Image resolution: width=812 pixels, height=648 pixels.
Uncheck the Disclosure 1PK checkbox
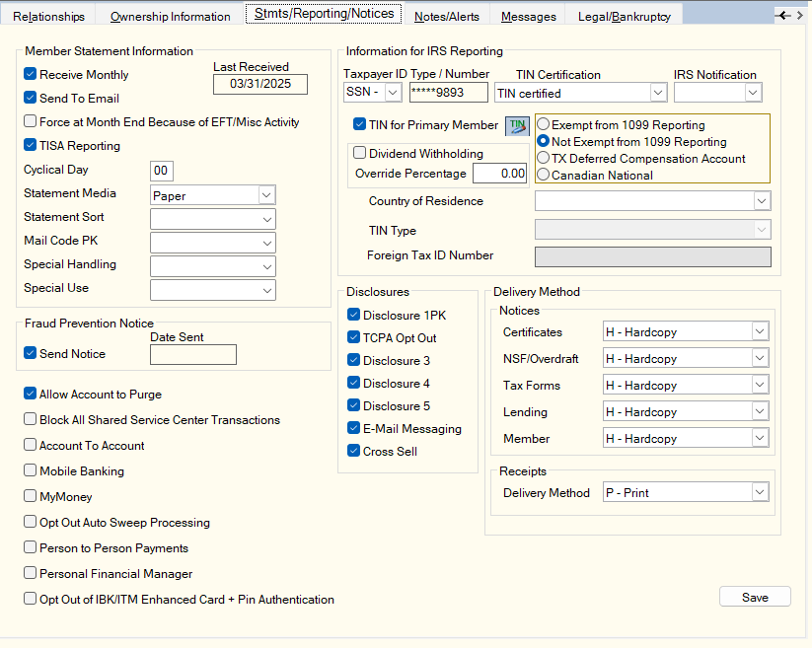(x=353, y=315)
